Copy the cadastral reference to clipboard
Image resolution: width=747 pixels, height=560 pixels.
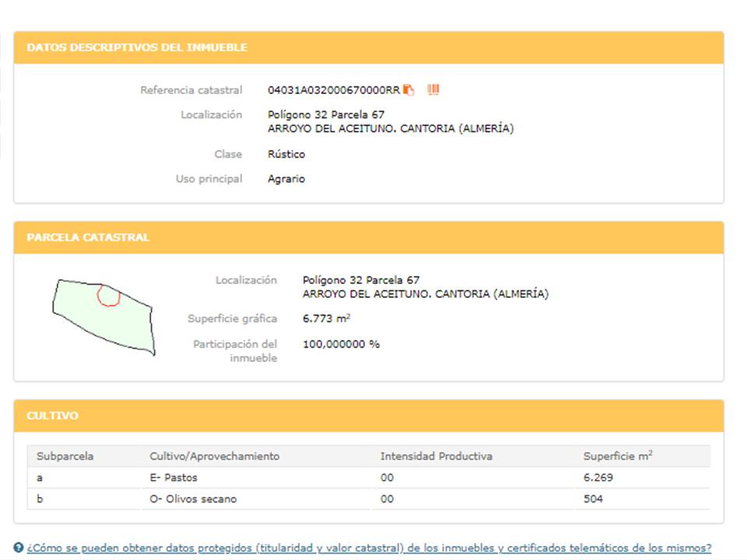tap(409, 90)
